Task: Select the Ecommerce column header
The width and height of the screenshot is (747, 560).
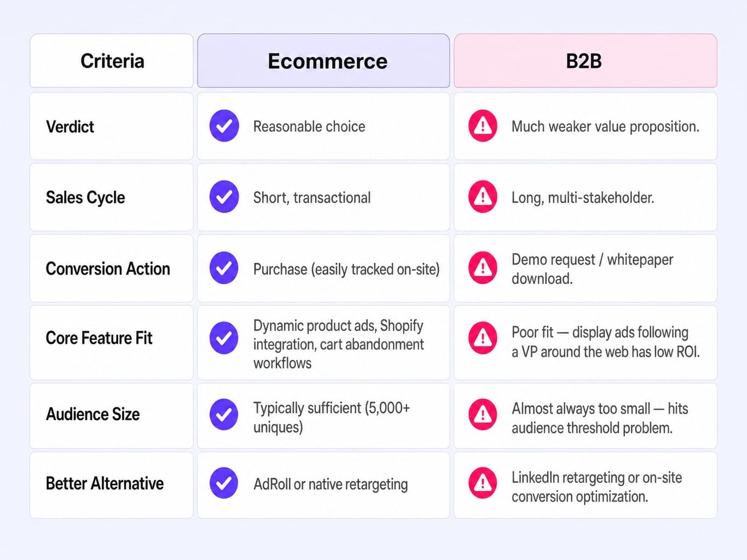Action: (x=323, y=61)
